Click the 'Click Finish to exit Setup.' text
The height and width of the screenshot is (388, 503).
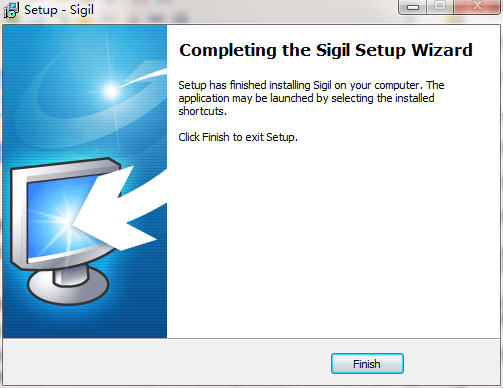[238, 137]
